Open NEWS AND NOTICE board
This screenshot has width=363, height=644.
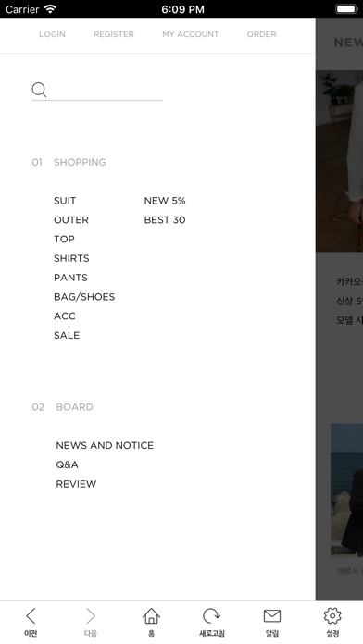[105, 446]
